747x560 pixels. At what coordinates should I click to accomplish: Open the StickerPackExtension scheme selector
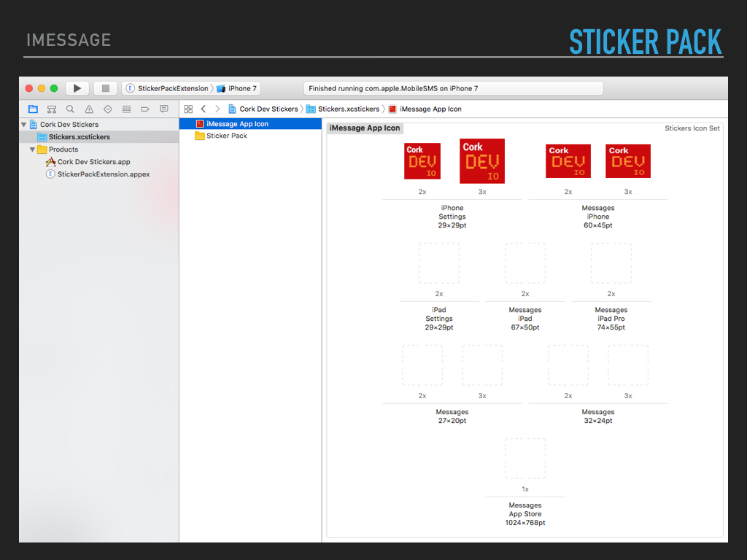tap(167, 88)
